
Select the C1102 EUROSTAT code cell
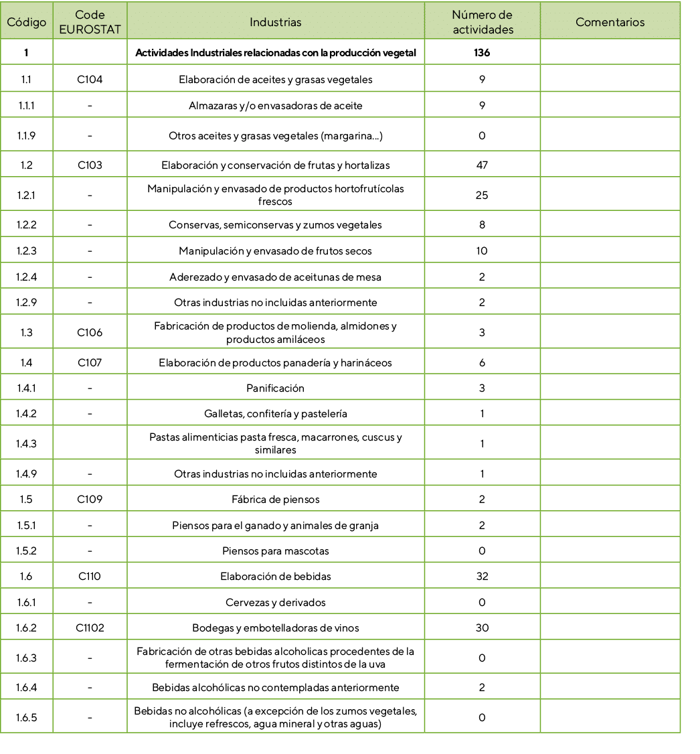(90, 628)
